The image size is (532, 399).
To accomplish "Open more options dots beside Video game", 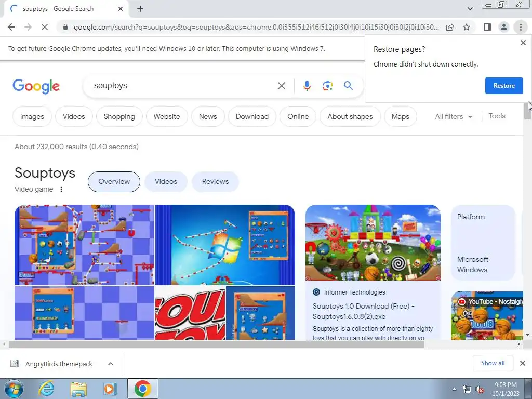I will [61, 189].
